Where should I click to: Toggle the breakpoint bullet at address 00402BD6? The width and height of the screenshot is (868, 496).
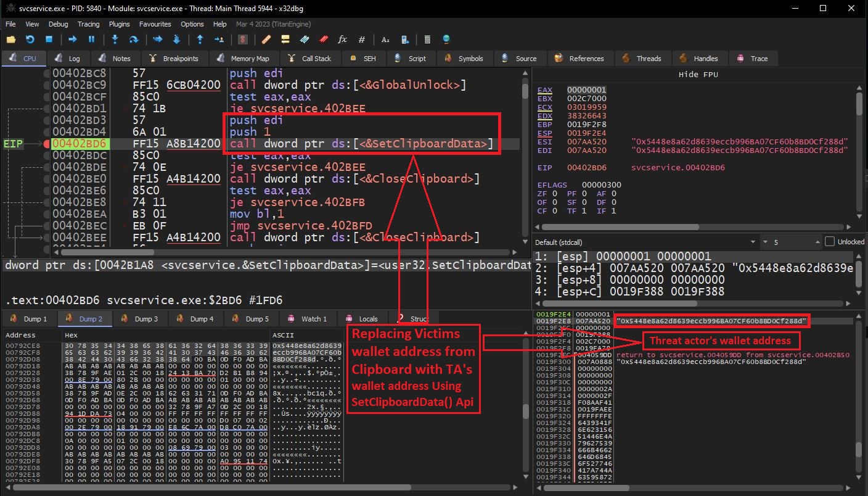(46, 144)
